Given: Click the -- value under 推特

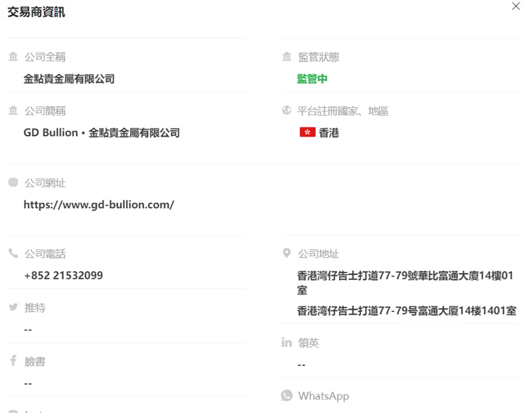Looking at the screenshot, I should pos(28,329).
